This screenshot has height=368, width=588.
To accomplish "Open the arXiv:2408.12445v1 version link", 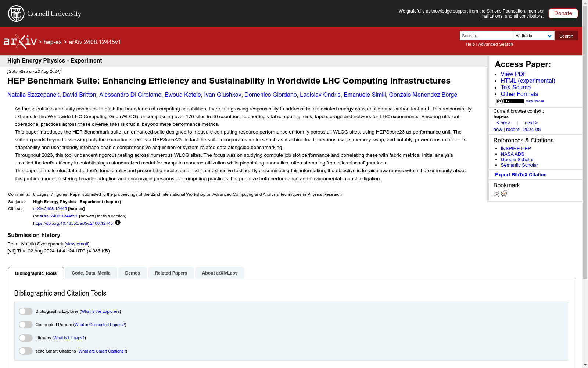I will pyautogui.click(x=58, y=216).
